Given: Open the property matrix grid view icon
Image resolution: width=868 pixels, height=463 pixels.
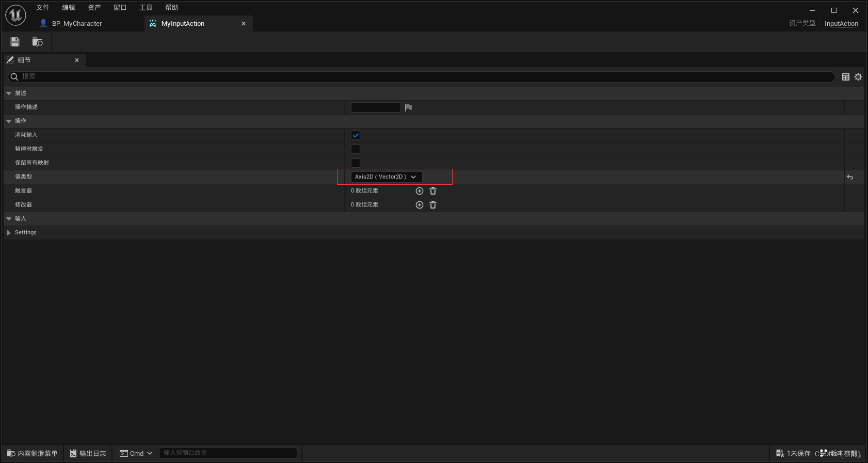Looking at the screenshot, I should [x=846, y=77].
